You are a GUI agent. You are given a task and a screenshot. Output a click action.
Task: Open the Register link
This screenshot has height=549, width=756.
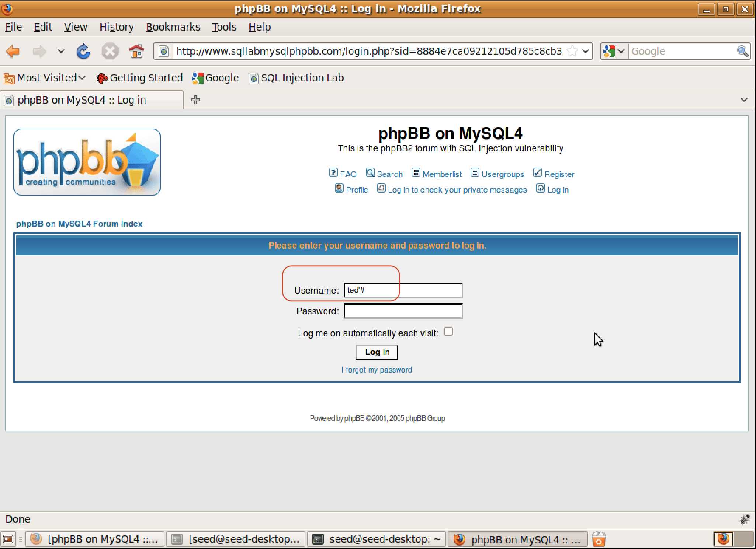[559, 174]
